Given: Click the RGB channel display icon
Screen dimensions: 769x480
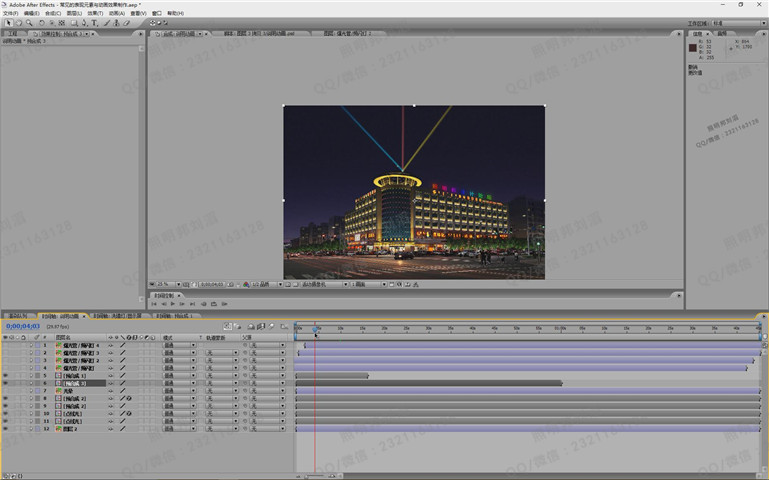Looking at the screenshot, I should [246, 284].
